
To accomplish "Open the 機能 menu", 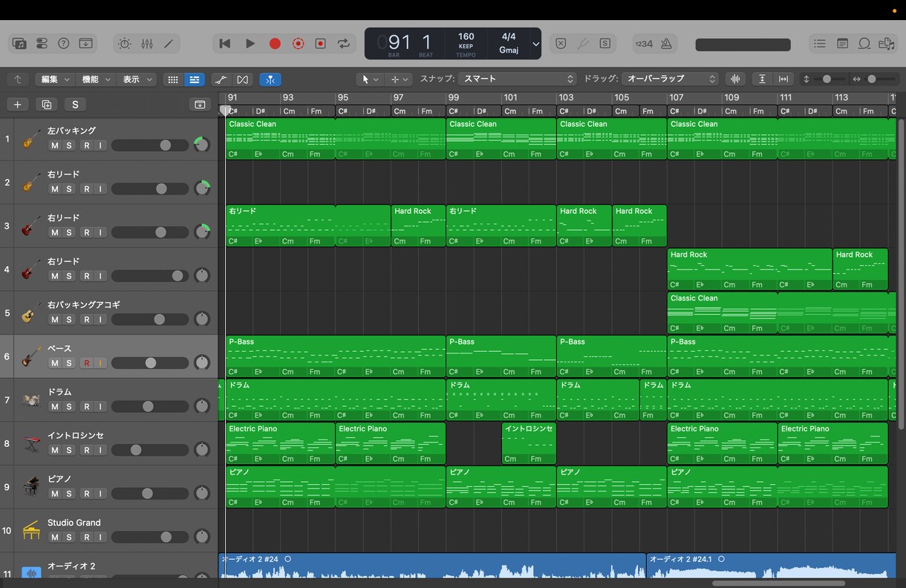I will (x=97, y=79).
